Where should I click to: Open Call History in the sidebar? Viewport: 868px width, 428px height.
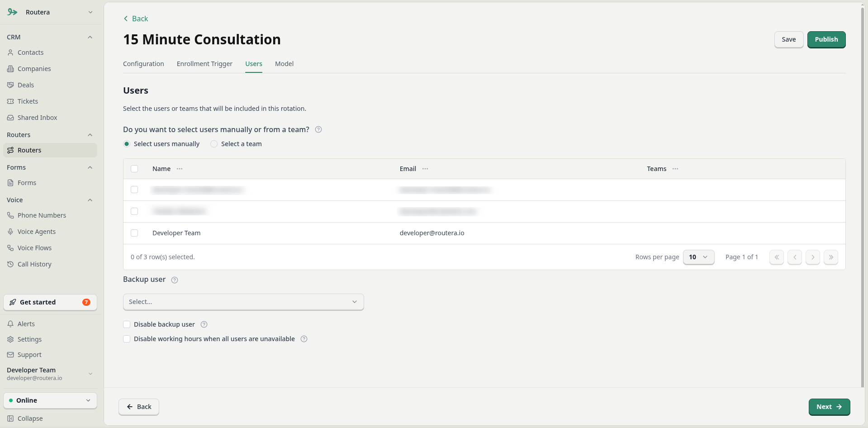click(50, 264)
